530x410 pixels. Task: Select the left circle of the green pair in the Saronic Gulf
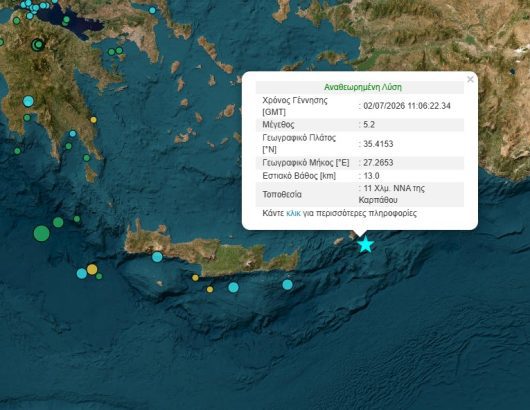click(x=112, y=52)
